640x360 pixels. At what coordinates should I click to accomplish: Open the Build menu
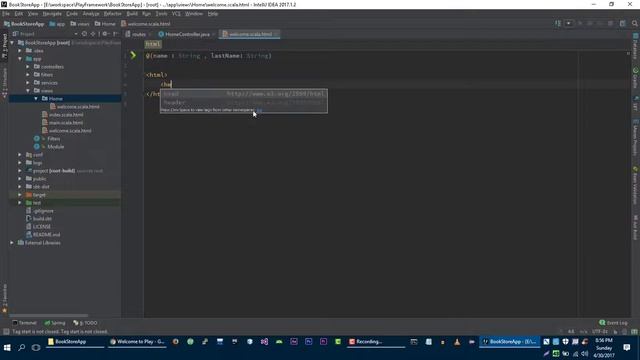click(x=132, y=14)
